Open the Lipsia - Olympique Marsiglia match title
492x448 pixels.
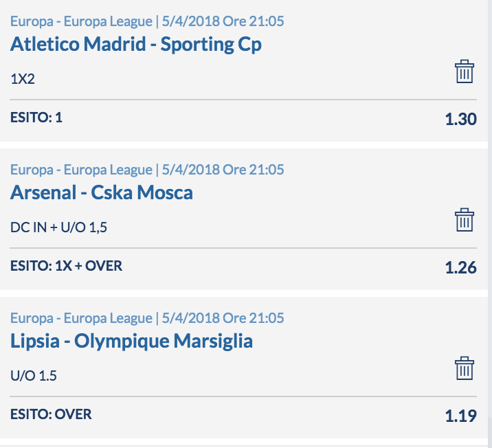[131, 341]
